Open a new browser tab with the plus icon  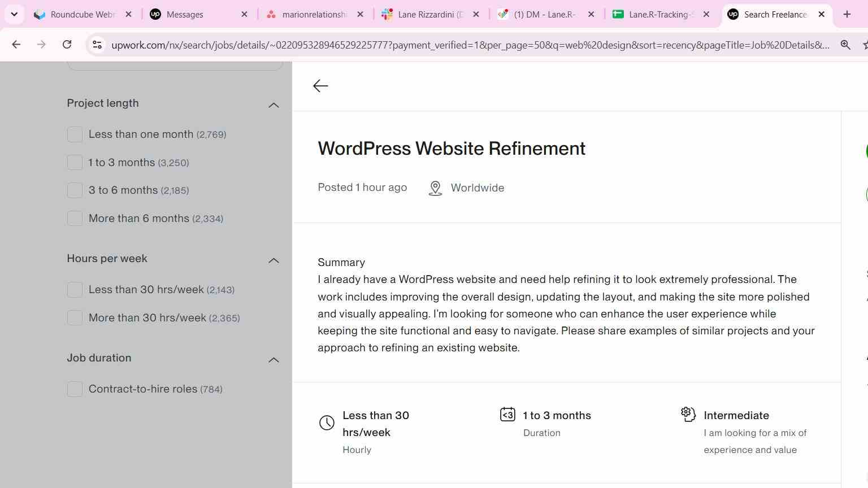point(847,14)
